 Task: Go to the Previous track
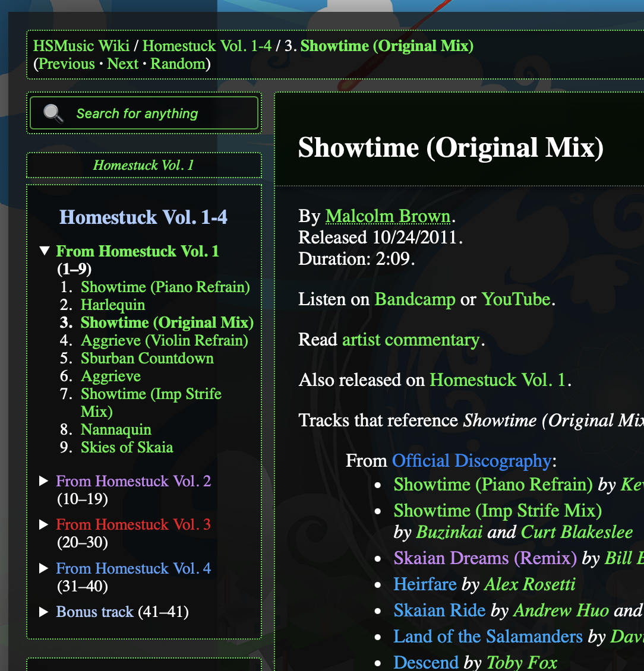67,64
